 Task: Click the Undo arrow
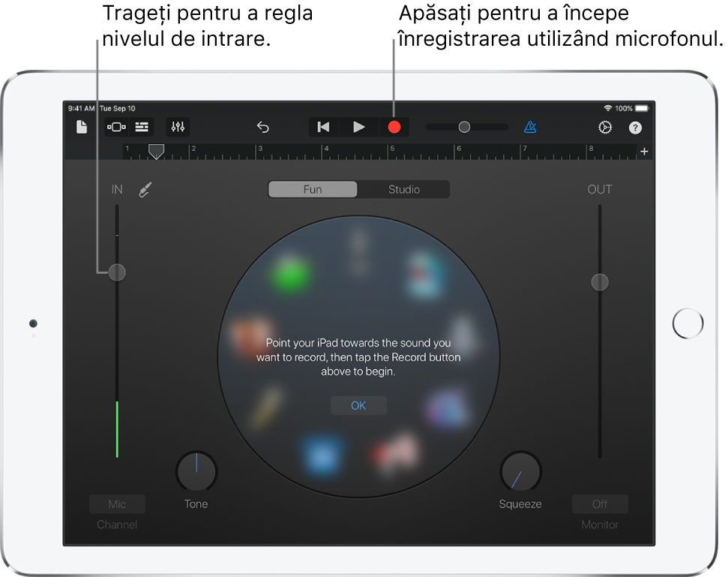pos(262,127)
